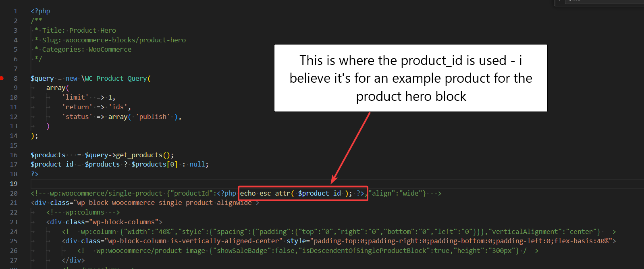Click the 'Title: Product Hero' comment
This screenshot has height=269, width=644.
[x=79, y=31]
